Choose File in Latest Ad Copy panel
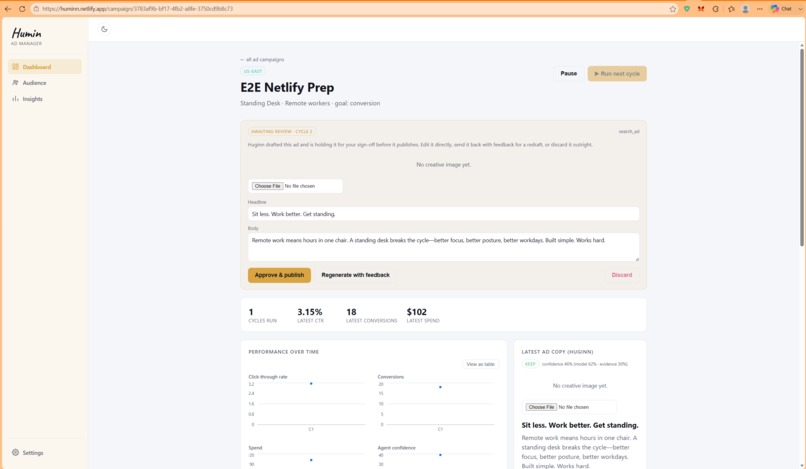Image resolution: width=806 pixels, height=469 pixels. point(541,407)
